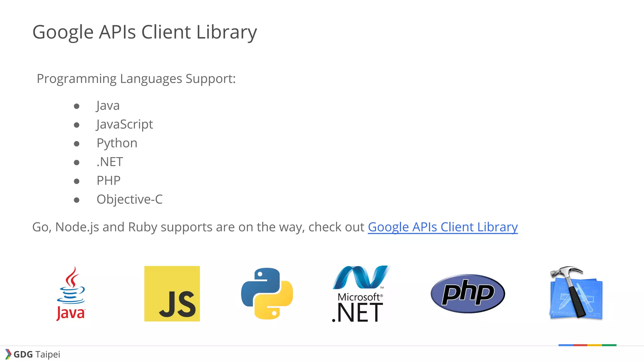Viewport: 644px width, 362px height.
Task: Click the Python list entry
Action: (117, 143)
